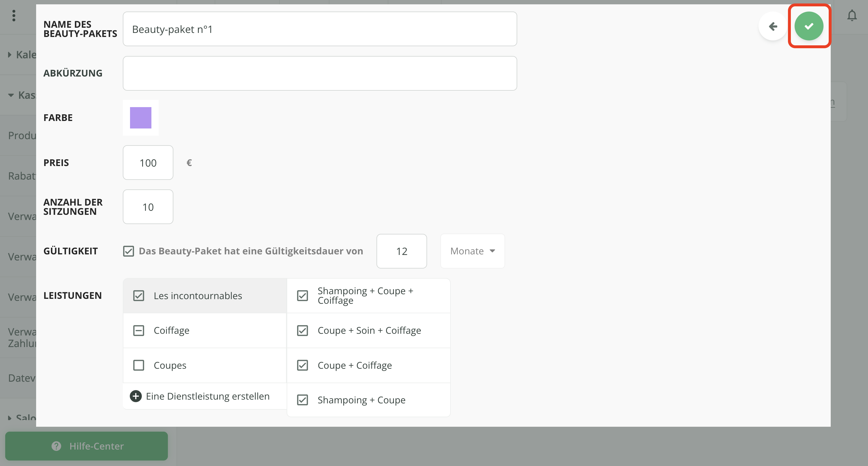Click Eine Dienstleistung erstellen link

coord(207,396)
